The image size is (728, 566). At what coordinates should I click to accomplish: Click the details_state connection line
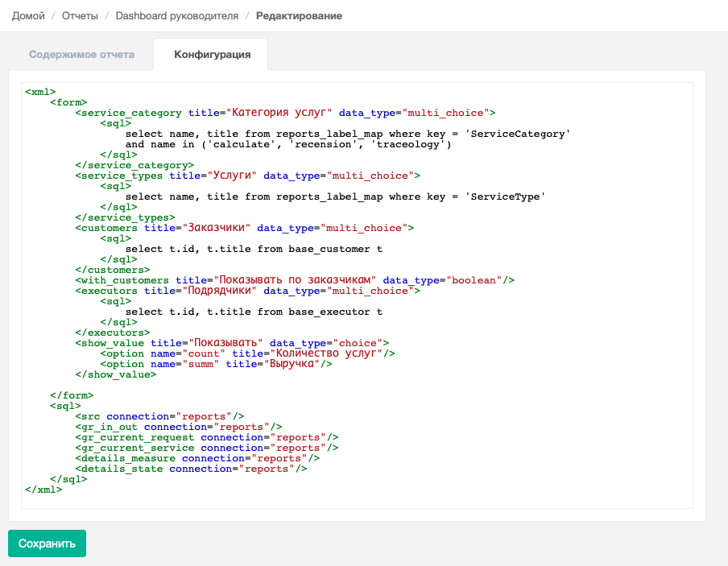(x=191, y=469)
